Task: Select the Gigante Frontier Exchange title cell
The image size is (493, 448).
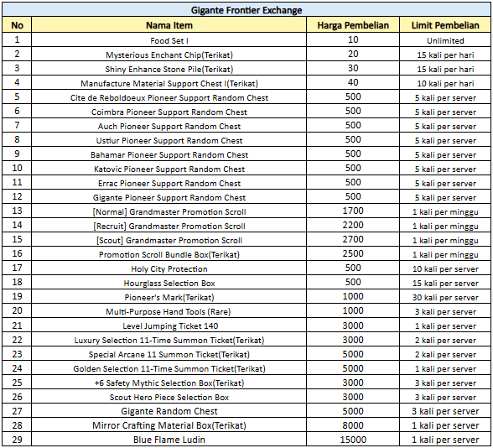Action: click(x=246, y=10)
